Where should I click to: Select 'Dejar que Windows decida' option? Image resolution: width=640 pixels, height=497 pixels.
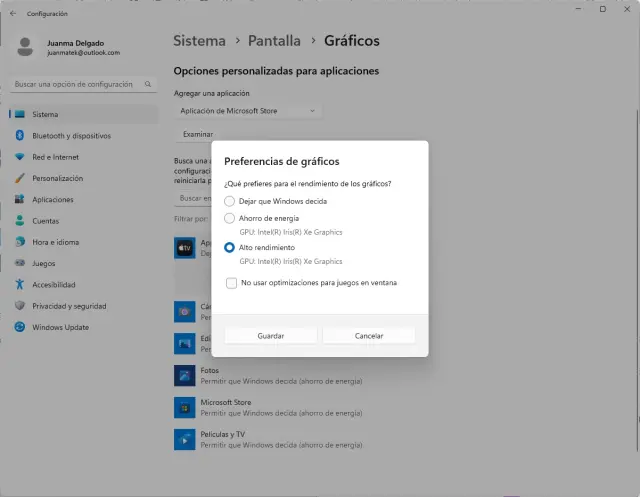tap(230, 201)
